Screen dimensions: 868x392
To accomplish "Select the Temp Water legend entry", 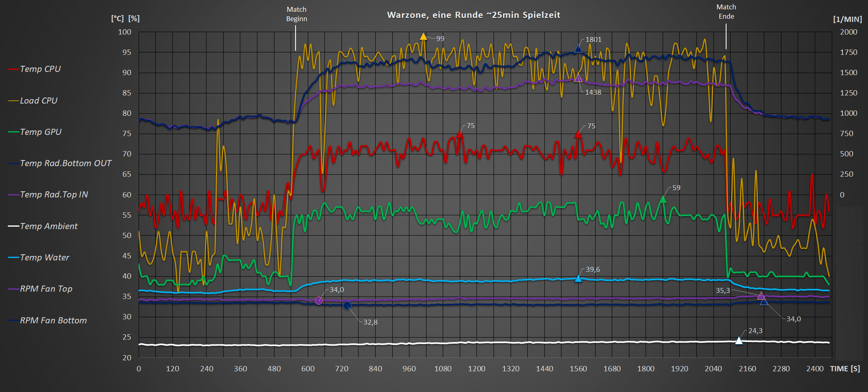I will [39, 257].
